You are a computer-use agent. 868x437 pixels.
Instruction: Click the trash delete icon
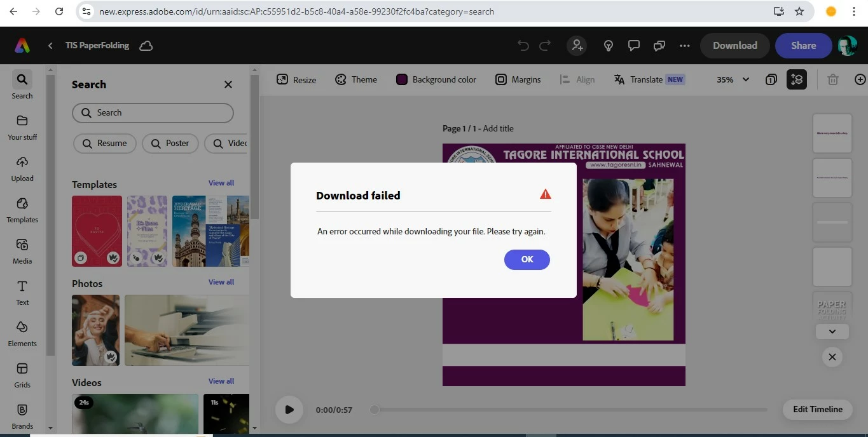pyautogui.click(x=833, y=79)
